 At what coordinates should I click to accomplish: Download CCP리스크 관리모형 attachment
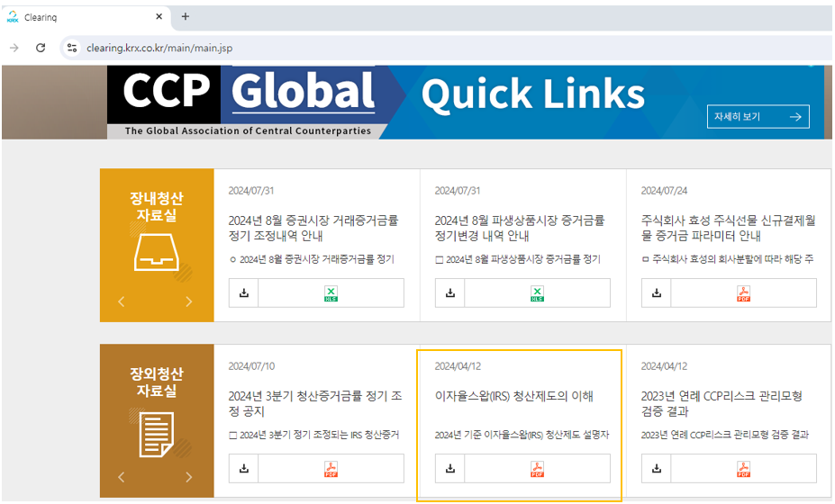(x=657, y=468)
